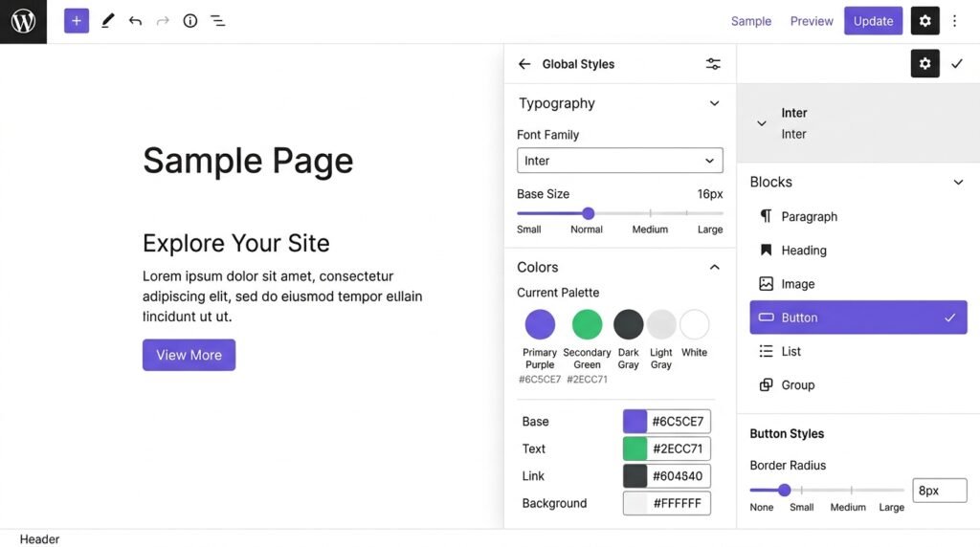Click the Background color swatch
980x547 pixels.
[x=635, y=503]
